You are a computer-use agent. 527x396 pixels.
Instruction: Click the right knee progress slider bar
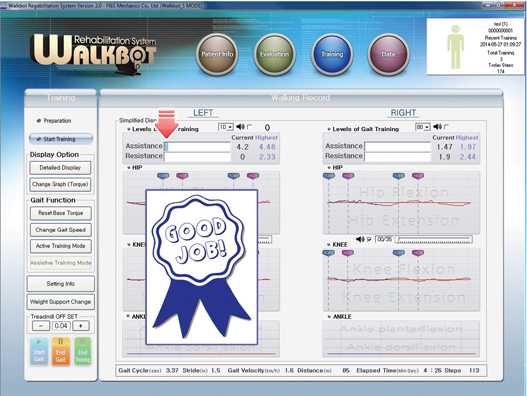click(434, 239)
